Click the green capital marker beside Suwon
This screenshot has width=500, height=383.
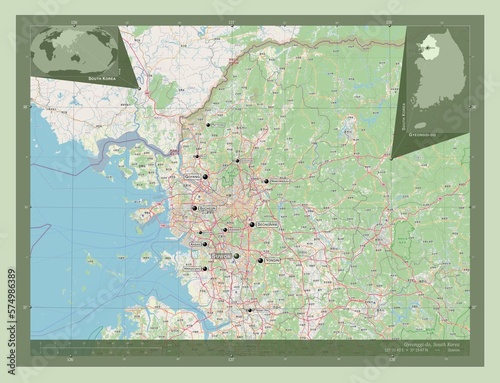[x=237, y=256]
